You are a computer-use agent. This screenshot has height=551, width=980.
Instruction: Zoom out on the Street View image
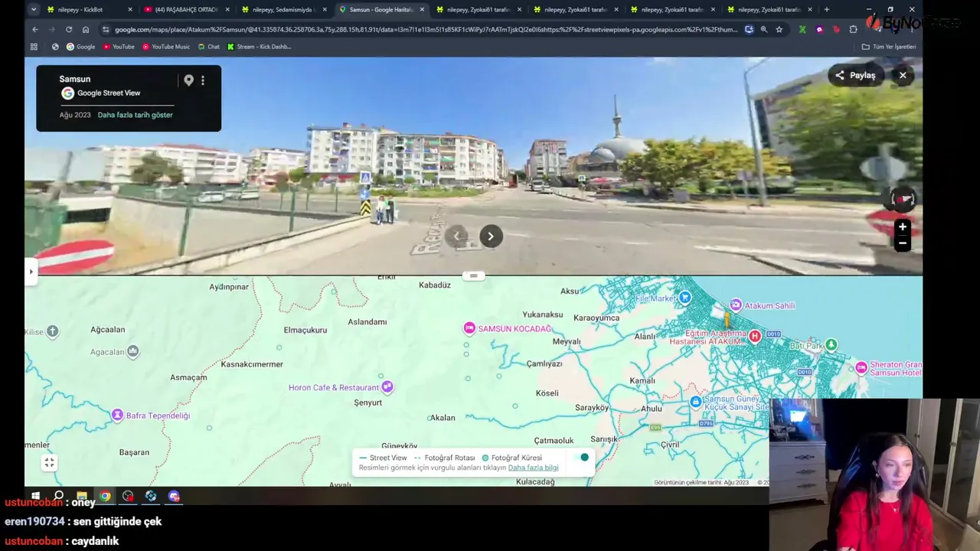click(903, 243)
